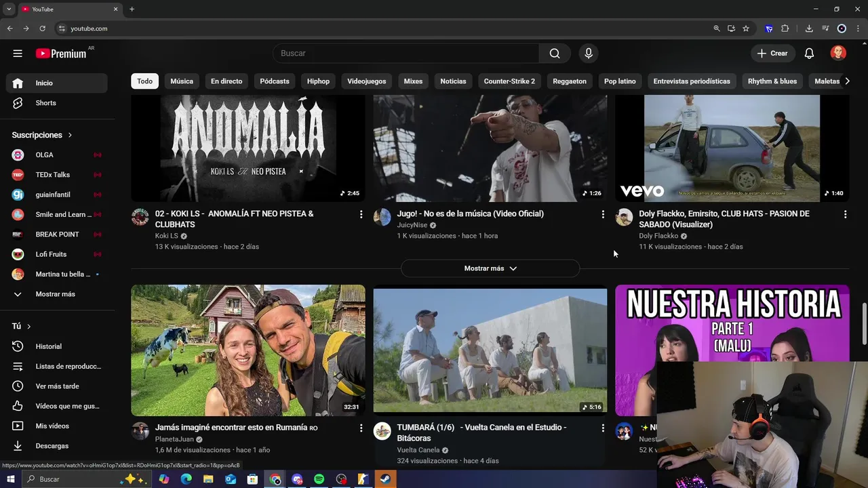The height and width of the screenshot is (488, 868).
Task: Click the YouTube Premium logo
Action: pyautogui.click(x=61, y=54)
